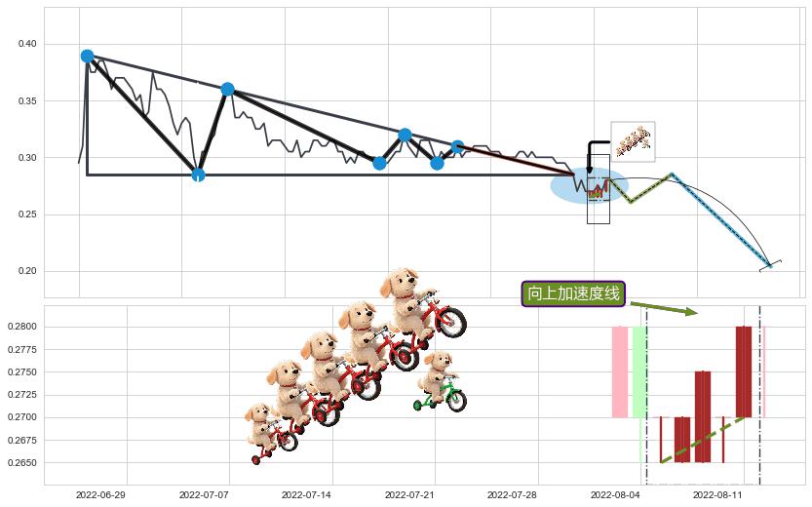Click the black downward arrow above rectangle
This screenshot has height=507, width=812.
tap(596, 156)
